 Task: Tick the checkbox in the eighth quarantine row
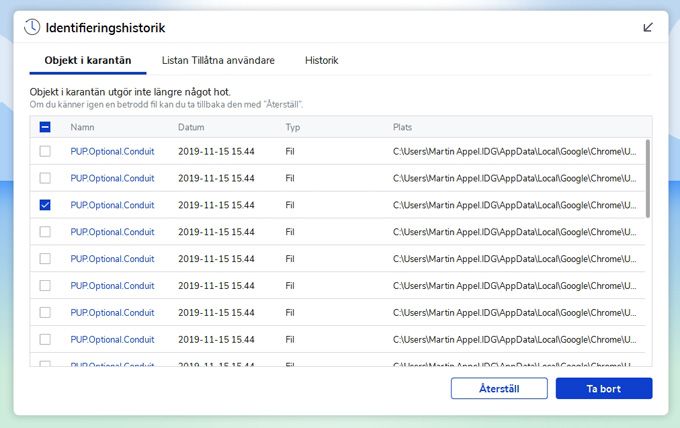(45, 340)
